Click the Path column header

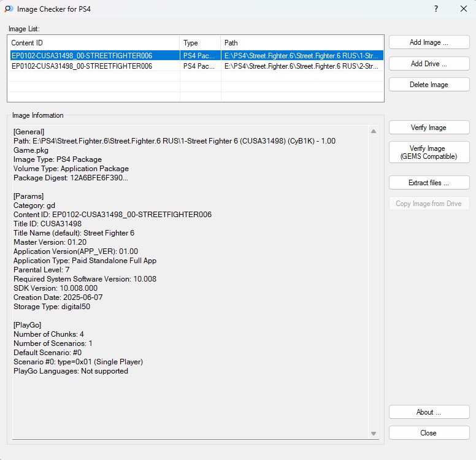(302, 43)
